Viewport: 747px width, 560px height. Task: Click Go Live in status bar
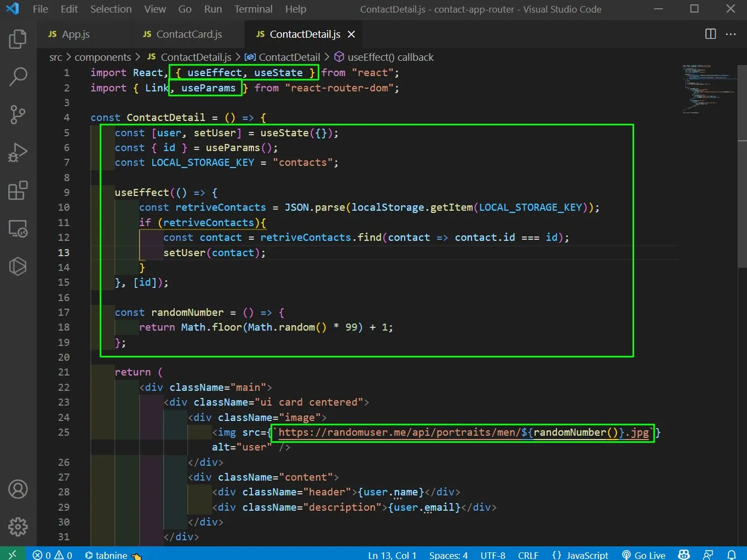click(643, 555)
